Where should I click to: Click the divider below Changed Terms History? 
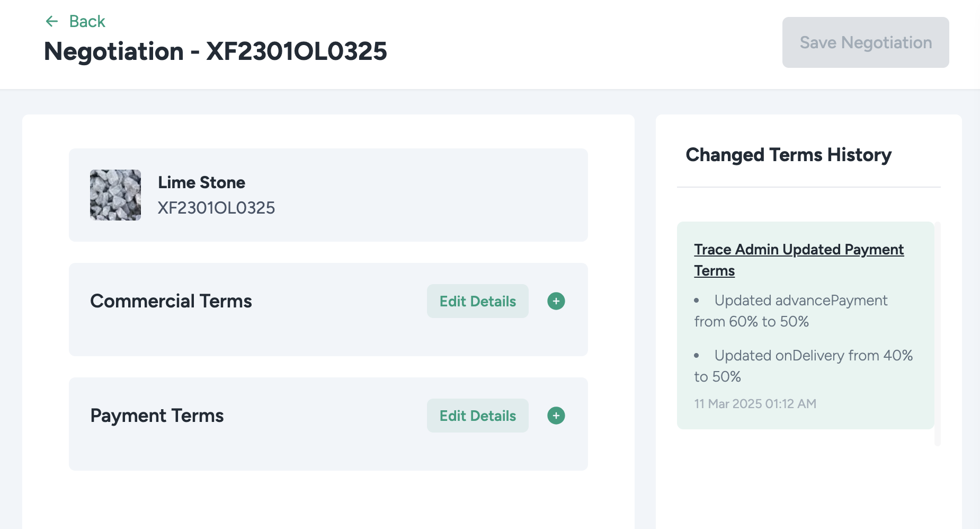tap(808, 187)
